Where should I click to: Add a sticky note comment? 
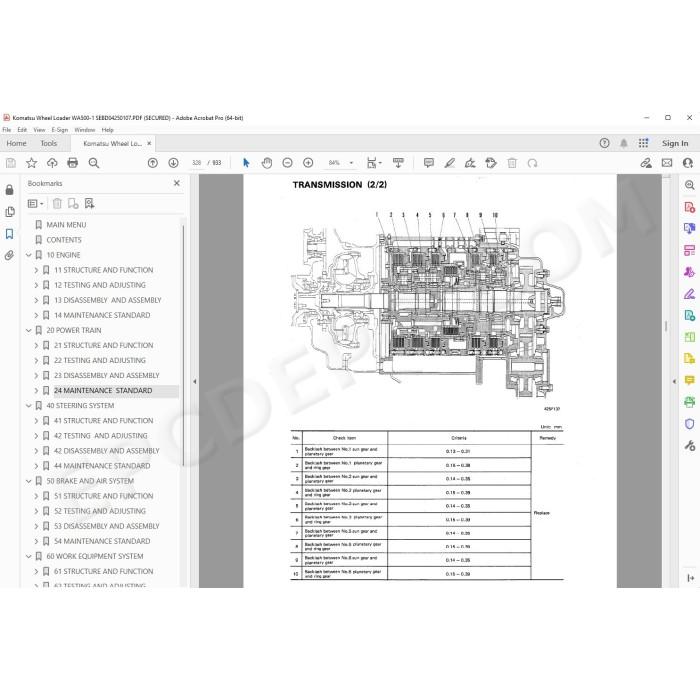[429, 163]
